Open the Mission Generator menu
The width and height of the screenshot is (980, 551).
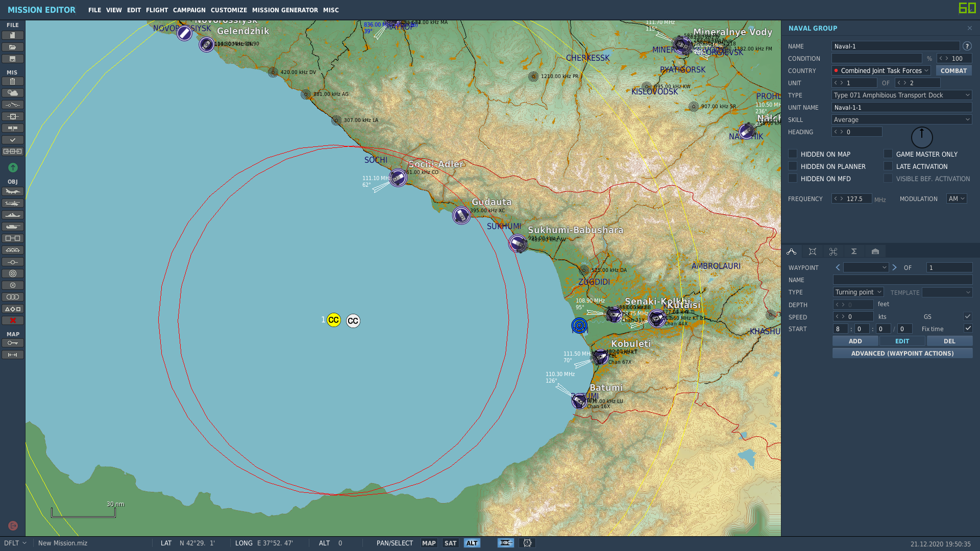pos(285,10)
